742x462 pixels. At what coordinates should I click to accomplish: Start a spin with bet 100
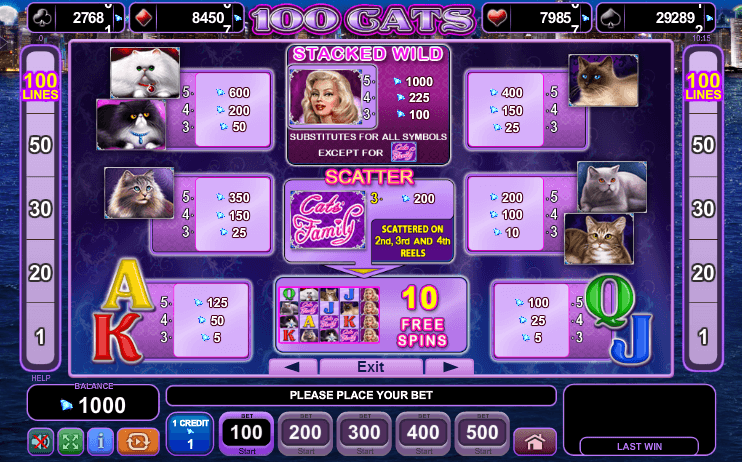point(247,434)
